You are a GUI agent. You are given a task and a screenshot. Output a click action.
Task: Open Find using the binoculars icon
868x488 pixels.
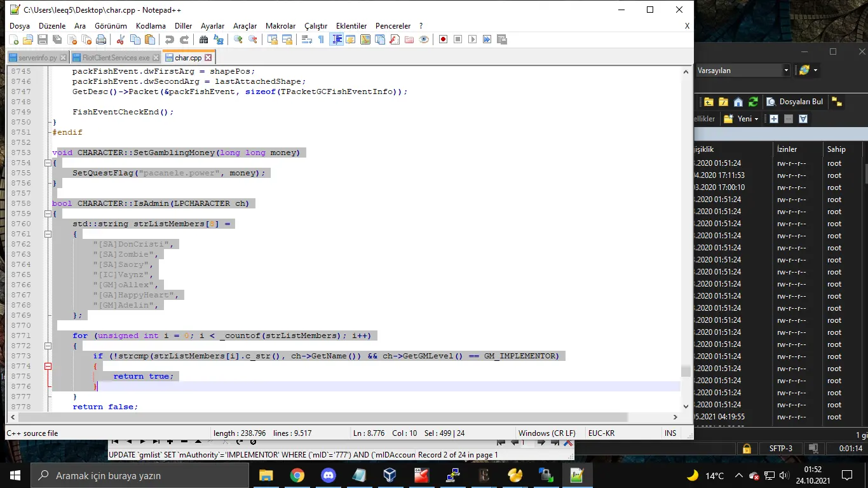coord(203,39)
